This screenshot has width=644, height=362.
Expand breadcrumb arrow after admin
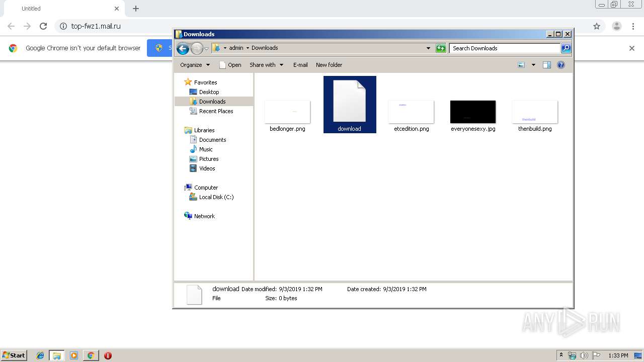pyautogui.click(x=248, y=48)
